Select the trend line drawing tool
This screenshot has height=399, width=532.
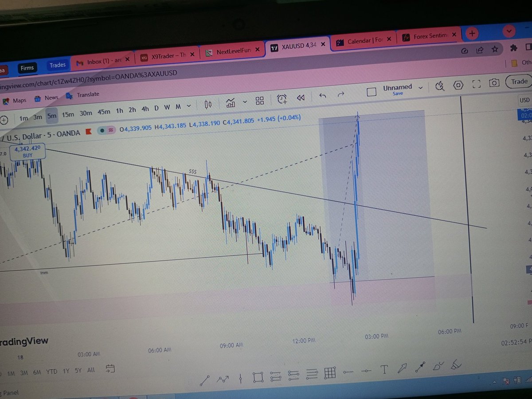pos(205,380)
